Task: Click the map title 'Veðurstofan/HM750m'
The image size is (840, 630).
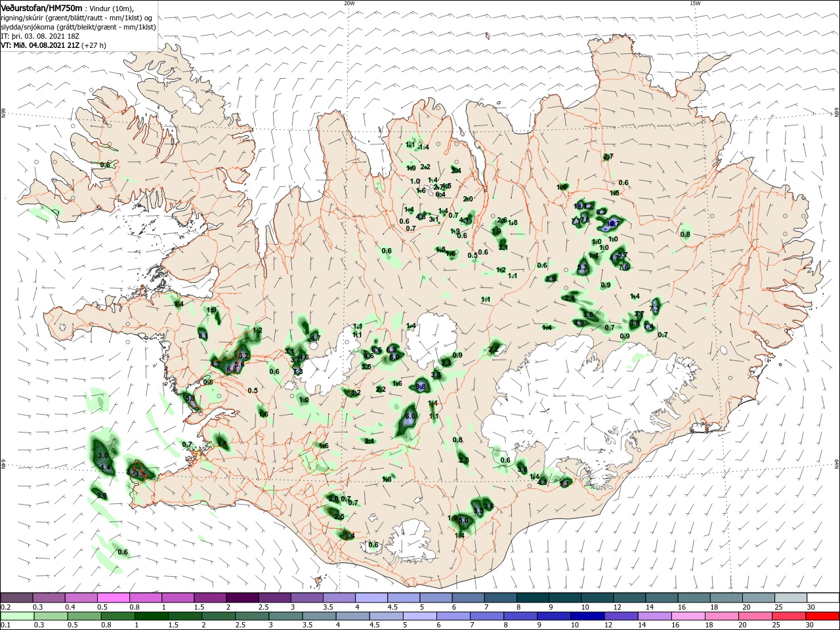Action: coord(41,7)
